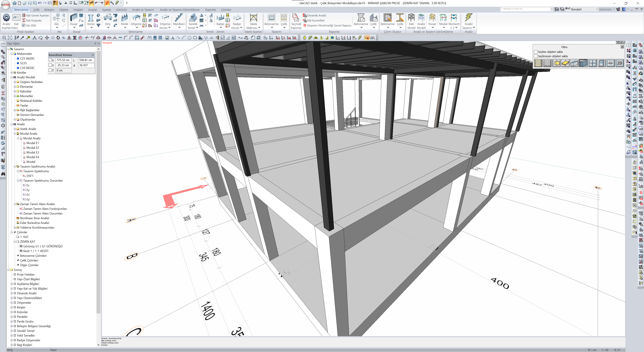Click the X coordinate input field
Image resolution: width=644 pixels, height=352 pixels.
coord(63,60)
